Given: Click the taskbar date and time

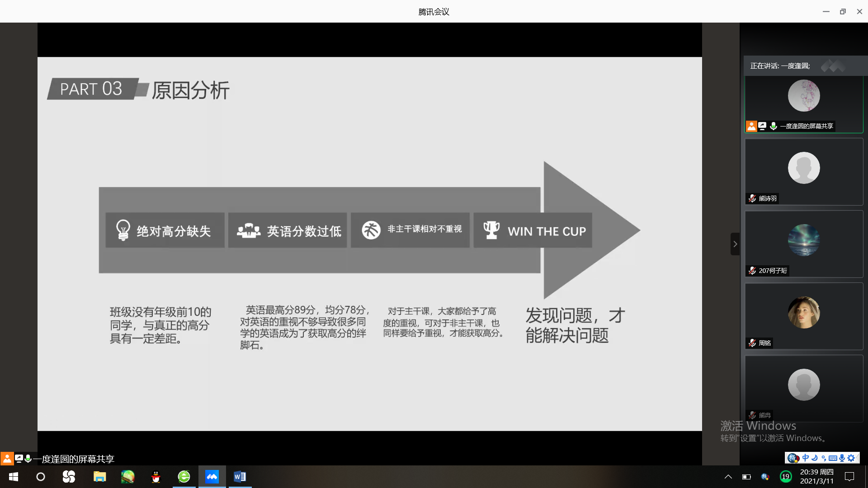Looking at the screenshot, I should [816, 477].
